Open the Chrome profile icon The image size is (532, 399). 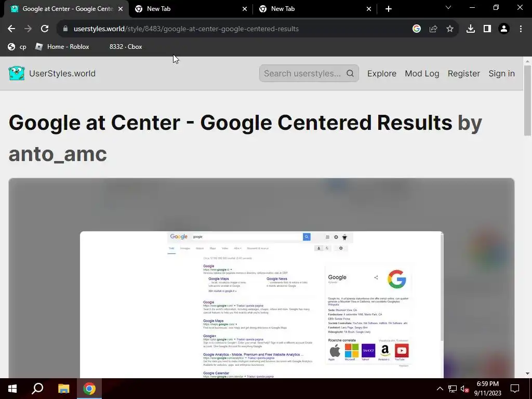click(504, 29)
